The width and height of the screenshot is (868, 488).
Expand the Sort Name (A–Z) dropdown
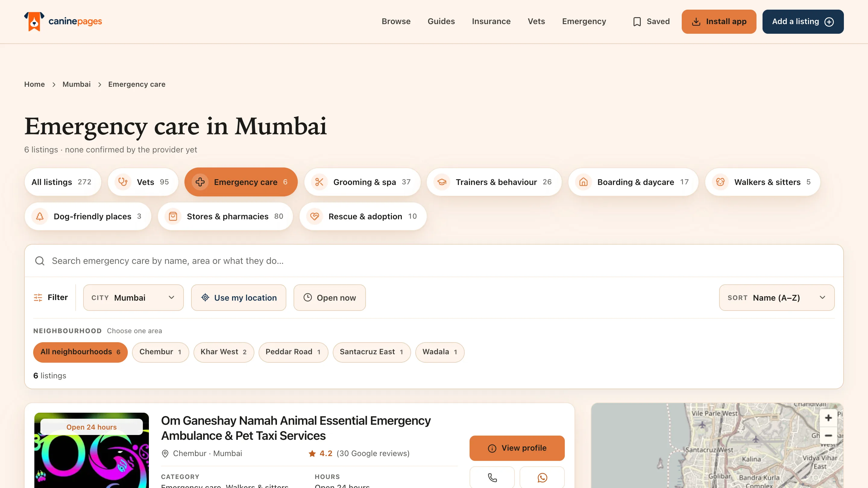[x=777, y=297]
